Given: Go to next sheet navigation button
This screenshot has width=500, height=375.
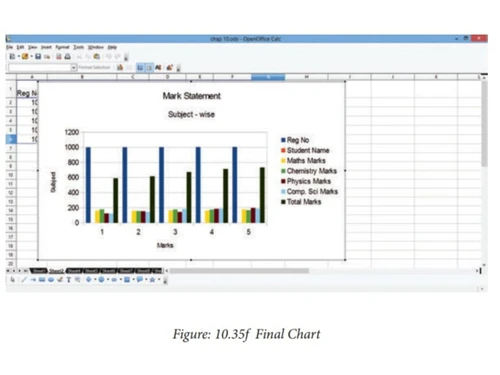Looking at the screenshot, I should pos(20,271).
